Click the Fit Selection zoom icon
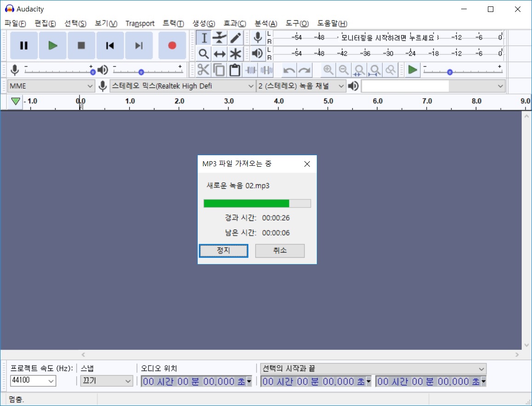This screenshot has height=406, width=532. 359,70
